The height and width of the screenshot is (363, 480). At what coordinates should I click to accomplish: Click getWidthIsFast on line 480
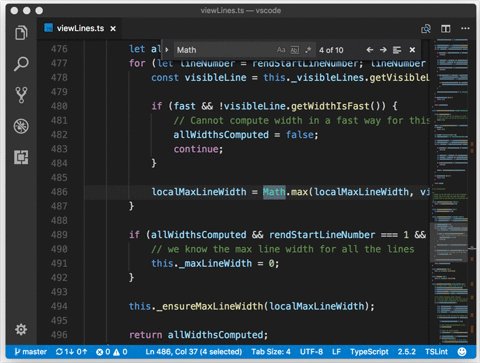click(x=330, y=106)
